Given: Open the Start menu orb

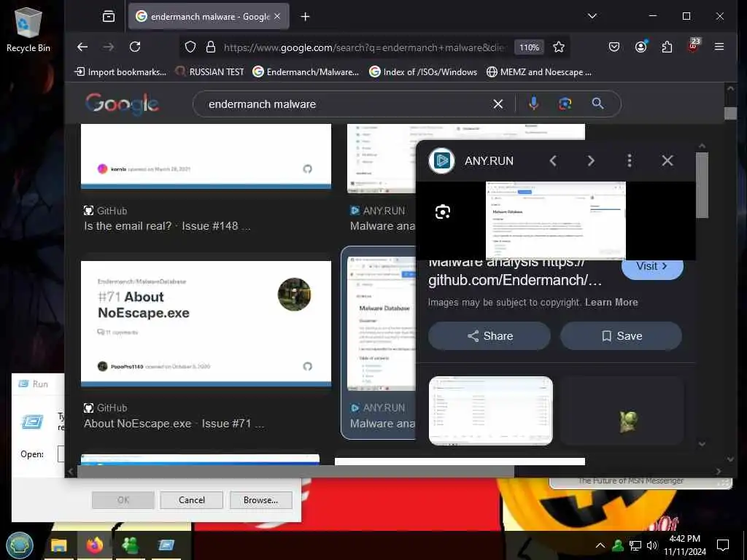Looking at the screenshot, I should [x=20, y=545].
